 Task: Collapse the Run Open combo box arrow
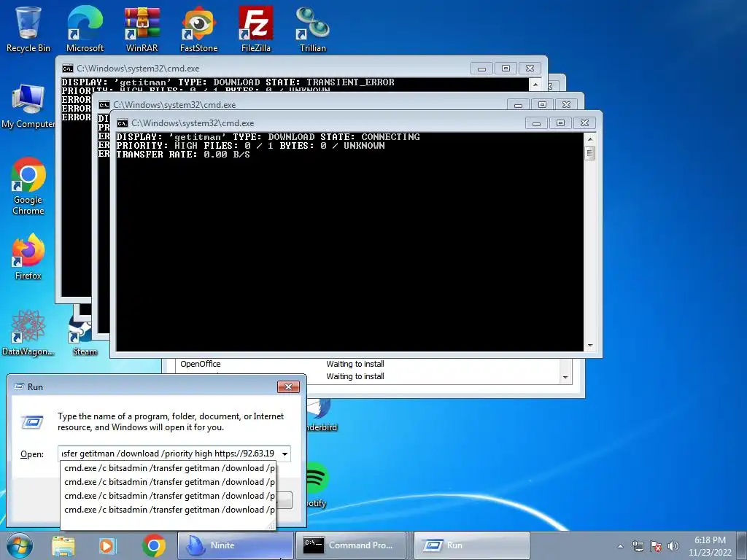(285, 454)
